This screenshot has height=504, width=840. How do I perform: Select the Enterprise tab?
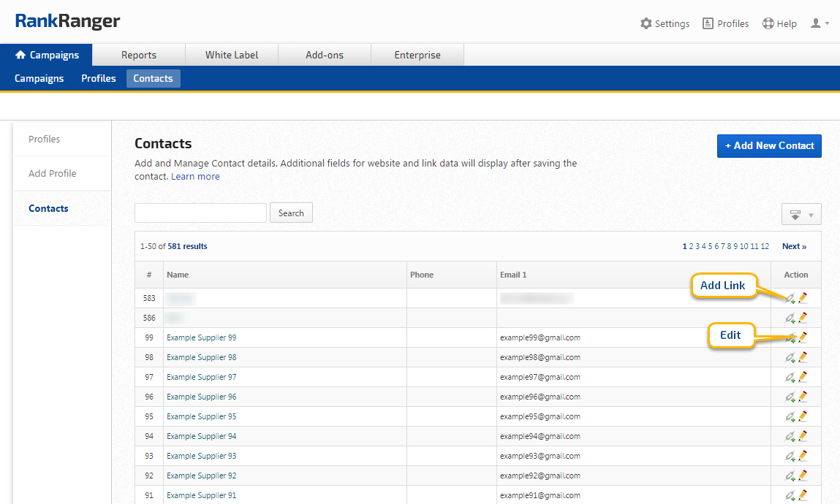[417, 55]
